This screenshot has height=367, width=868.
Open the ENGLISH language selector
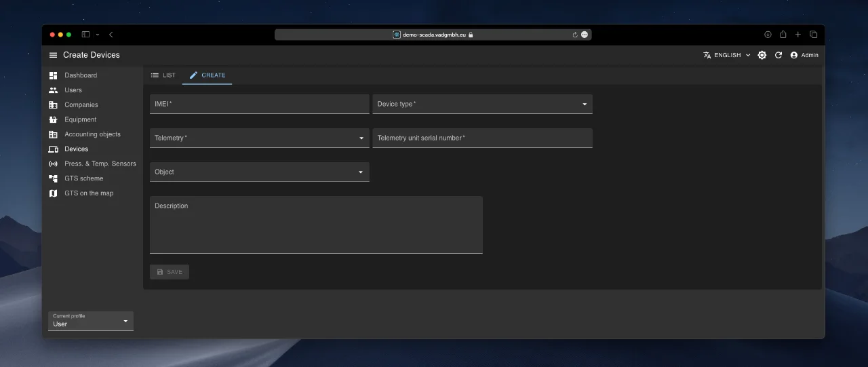click(727, 55)
